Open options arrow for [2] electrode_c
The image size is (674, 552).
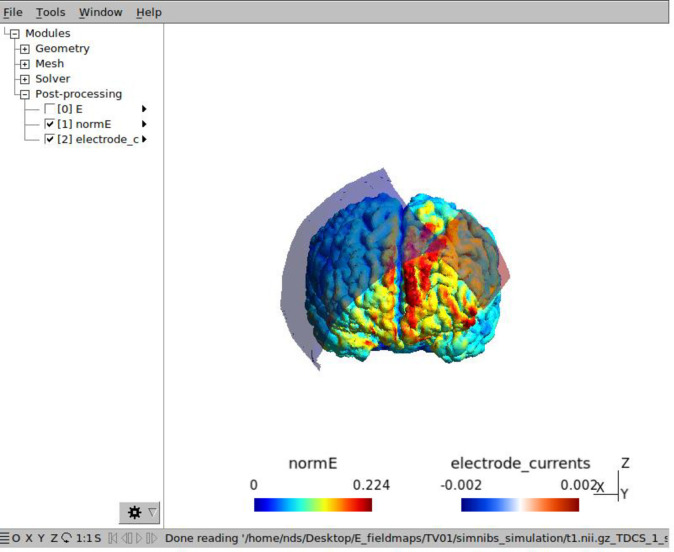click(x=144, y=139)
